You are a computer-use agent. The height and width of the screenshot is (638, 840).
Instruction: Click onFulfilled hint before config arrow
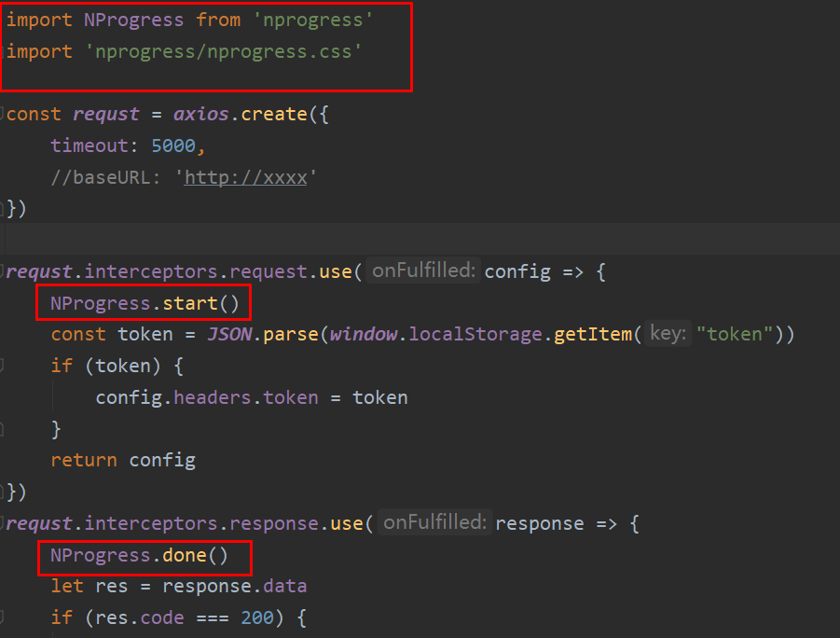coord(423,270)
